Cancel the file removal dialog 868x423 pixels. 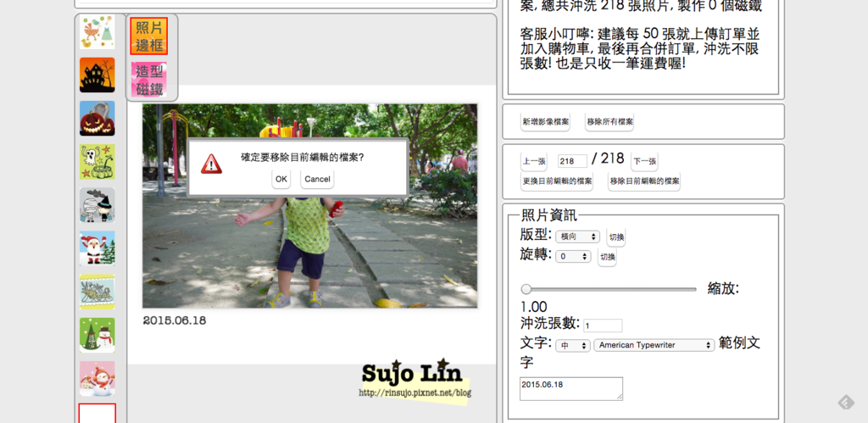coord(317,179)
